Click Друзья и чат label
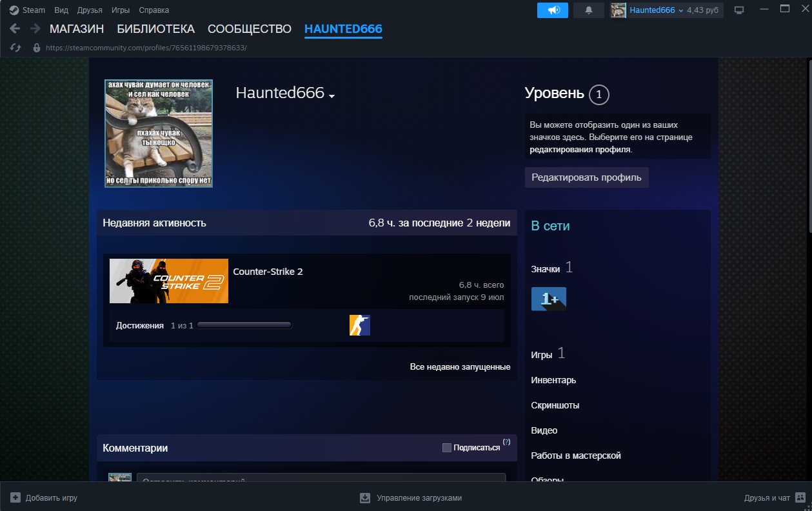 [x=767, y=498]
